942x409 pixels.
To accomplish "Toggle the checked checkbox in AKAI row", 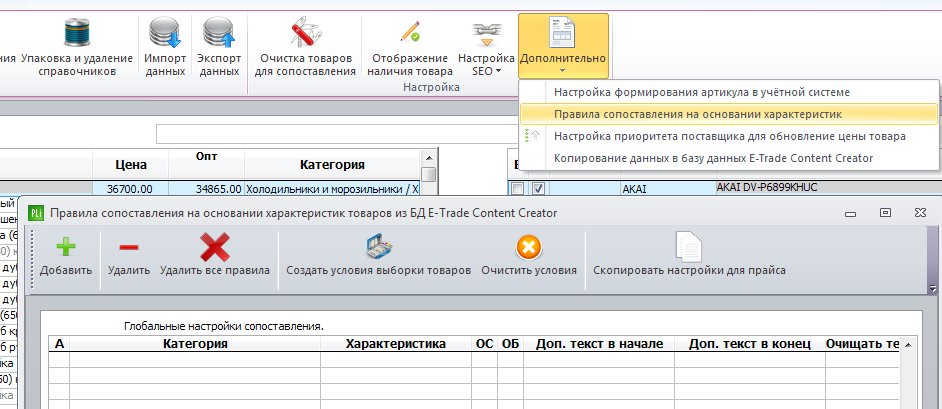I will tap(538, 189).
